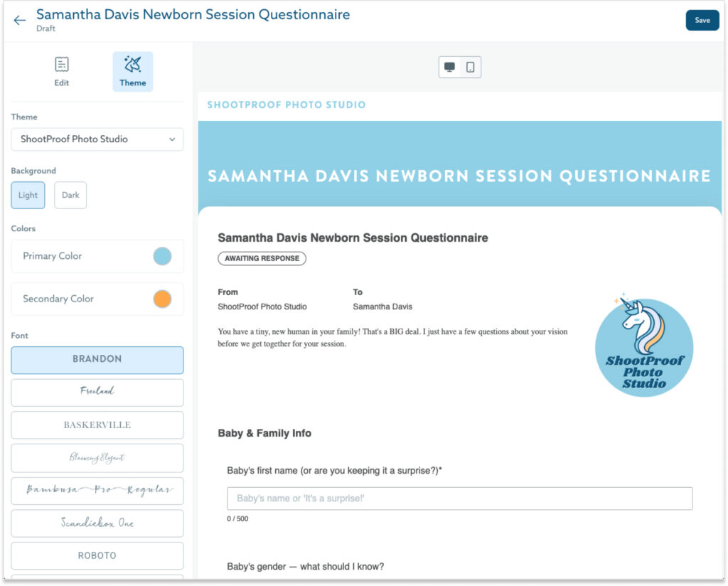Click the Baby's first name text field
This screenshot has width=728, height=586.
tap(459, 498)
